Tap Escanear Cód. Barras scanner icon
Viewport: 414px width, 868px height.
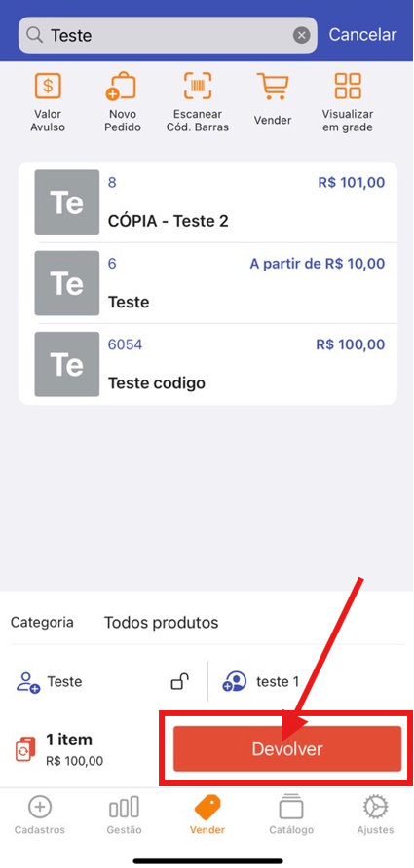[x=198, y=86]
